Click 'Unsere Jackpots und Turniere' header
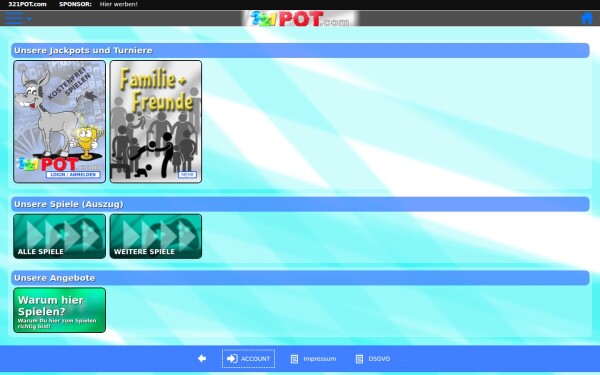The height and width of the screenshot is (375, 600). pos(300,51)
